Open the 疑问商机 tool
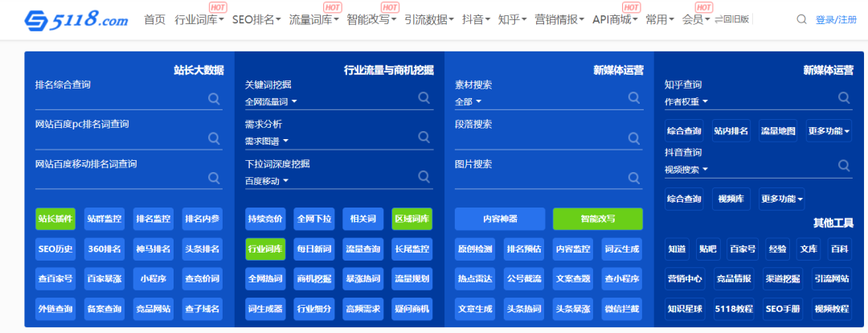The width and height of the screenshot is (868, 333). pos(411,309)
